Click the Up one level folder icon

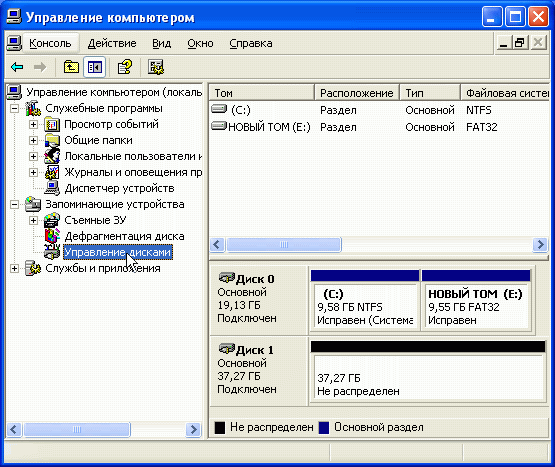coord(71,67)
